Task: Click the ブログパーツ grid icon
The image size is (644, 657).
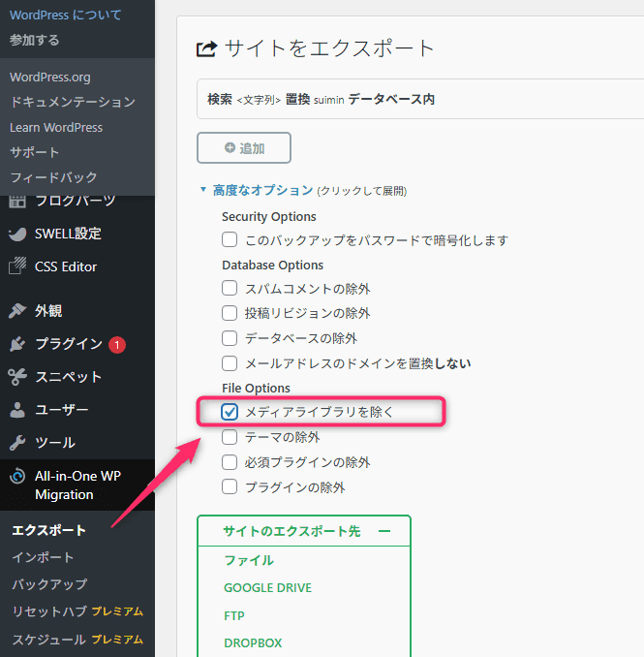Action: point(17,202)
